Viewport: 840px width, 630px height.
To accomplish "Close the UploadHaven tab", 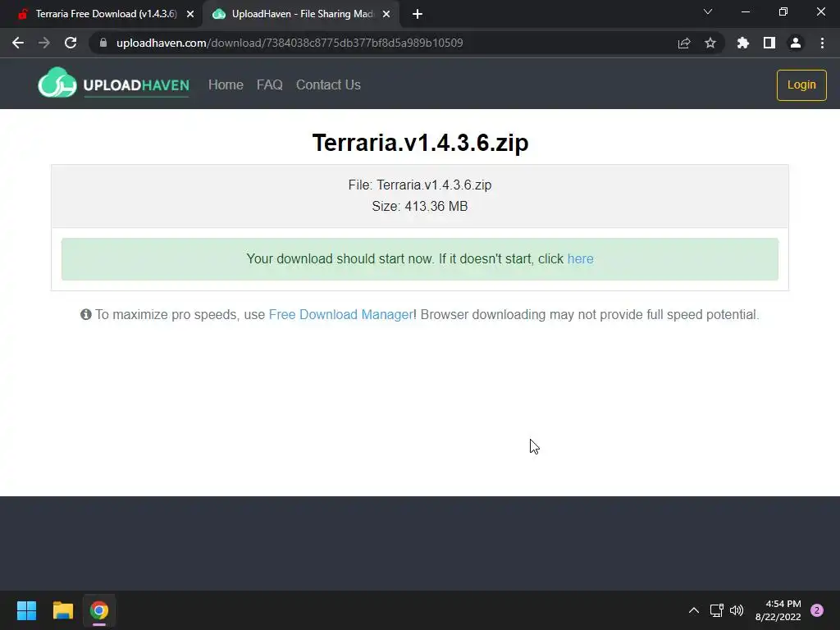I will tap(386, 15).
